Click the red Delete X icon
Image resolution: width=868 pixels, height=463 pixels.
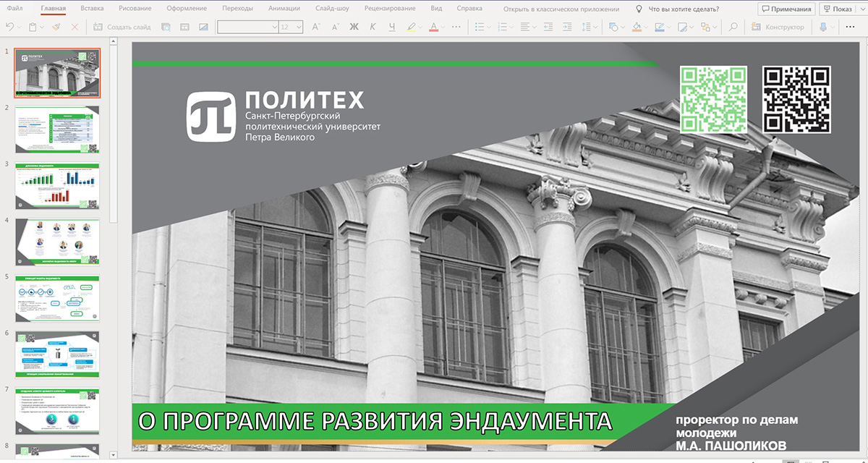tap(75, 27)
